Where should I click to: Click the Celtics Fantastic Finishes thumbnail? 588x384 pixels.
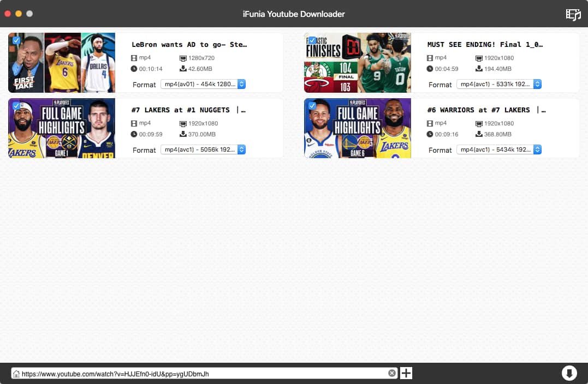(358, 63)
